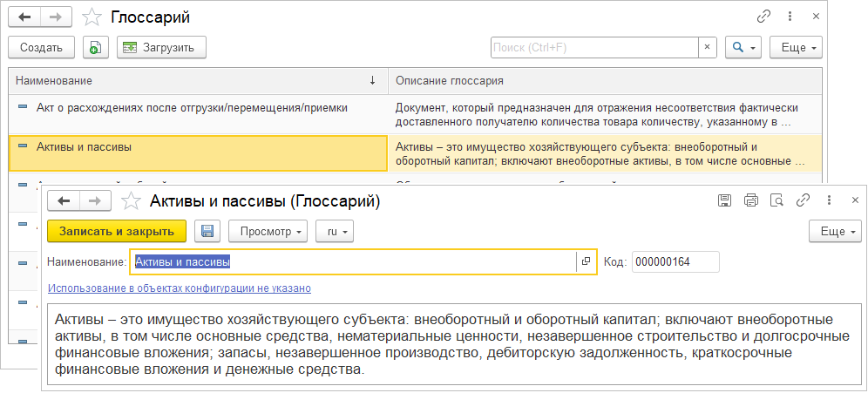Viewport: 868px width, 393px height.
Task: Open the ru language dropdown
Action: pos(336,232)
